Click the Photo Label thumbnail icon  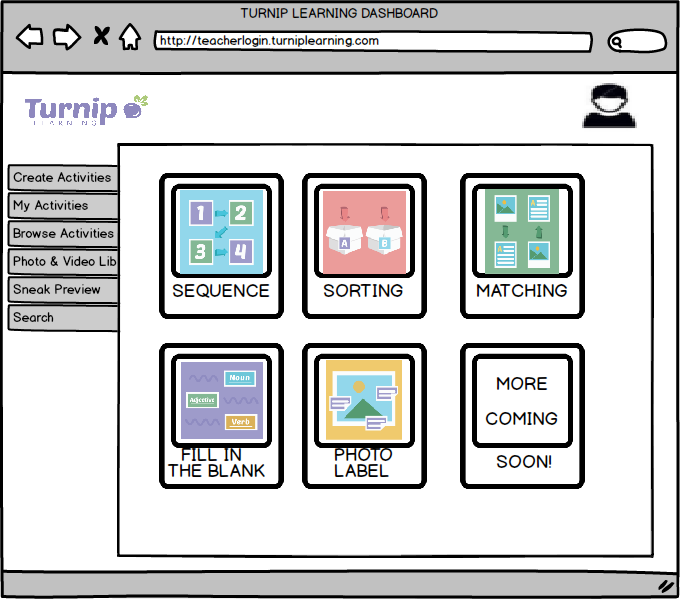point(364,401)
